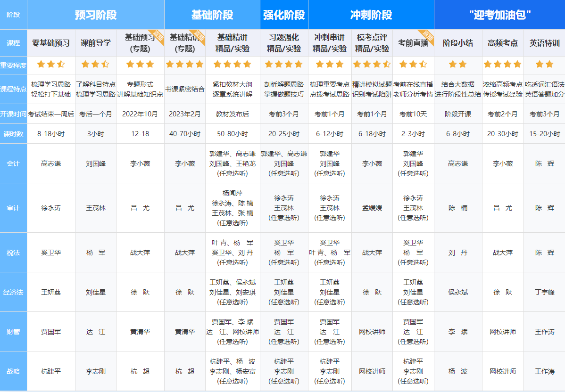The width and height of the screenshot is (565, 392).
Task: Click the two-star rating under 阶段小结
Action: point(457,65)
